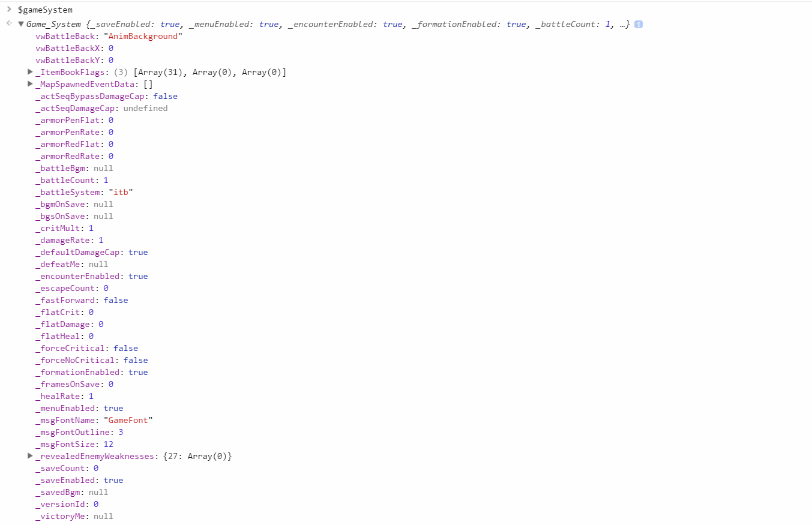Click the _formationEnabled property row

[x=92, y=372]
